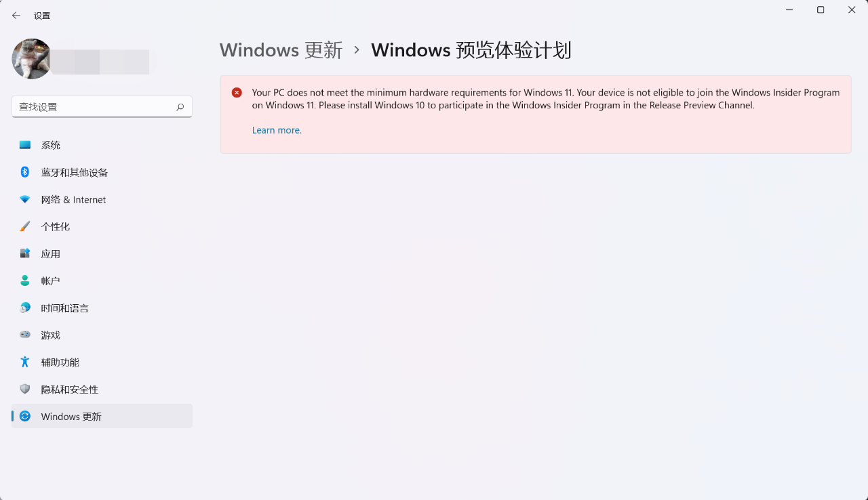Viewport: 868px width, 500px height.
Task: Select the 应用 apps icon
Action: tap(25, 253)
